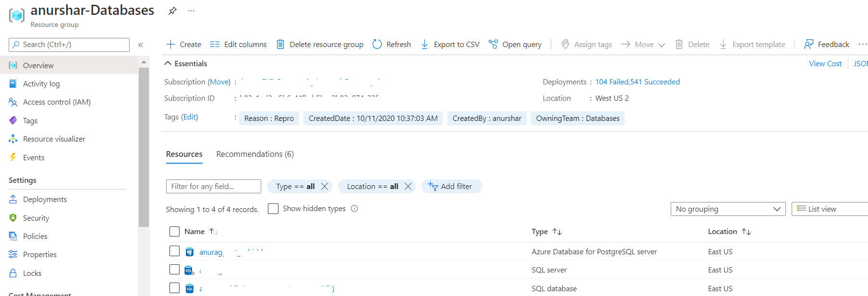The width and height of the screenshot is (868, 296).
Task: Sort by the Name column
Action: 201,232
